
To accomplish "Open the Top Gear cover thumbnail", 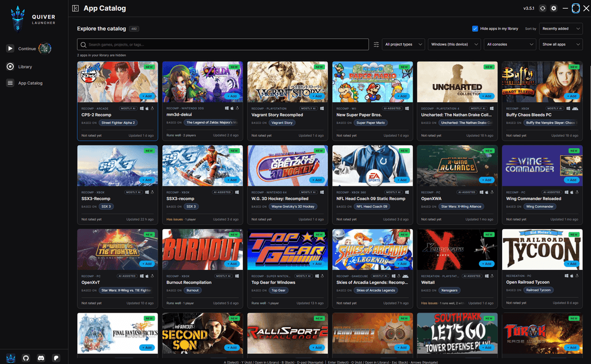I will tap(287, 249).
